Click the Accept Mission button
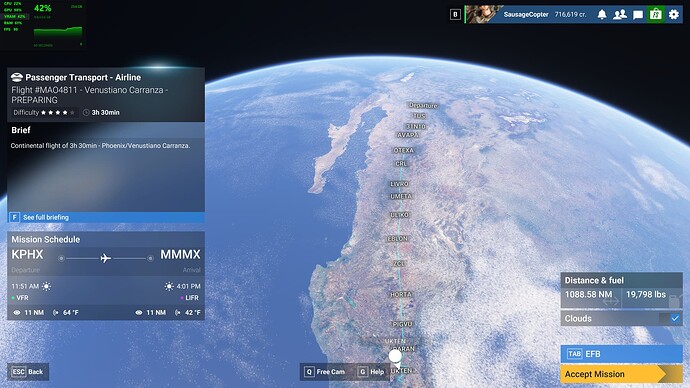Viewport: 690px width, 388px height. click(621, 374)
